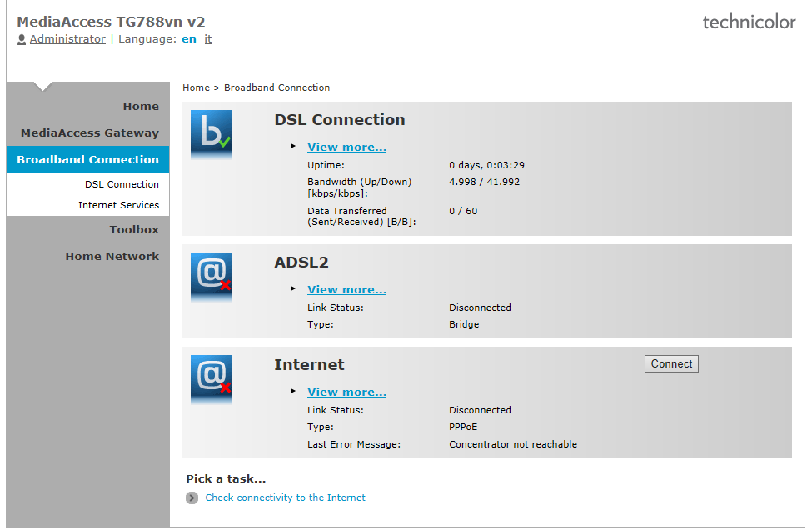Open Internet Services submenu item
812x531 pixels.
(x=118, y=205)
